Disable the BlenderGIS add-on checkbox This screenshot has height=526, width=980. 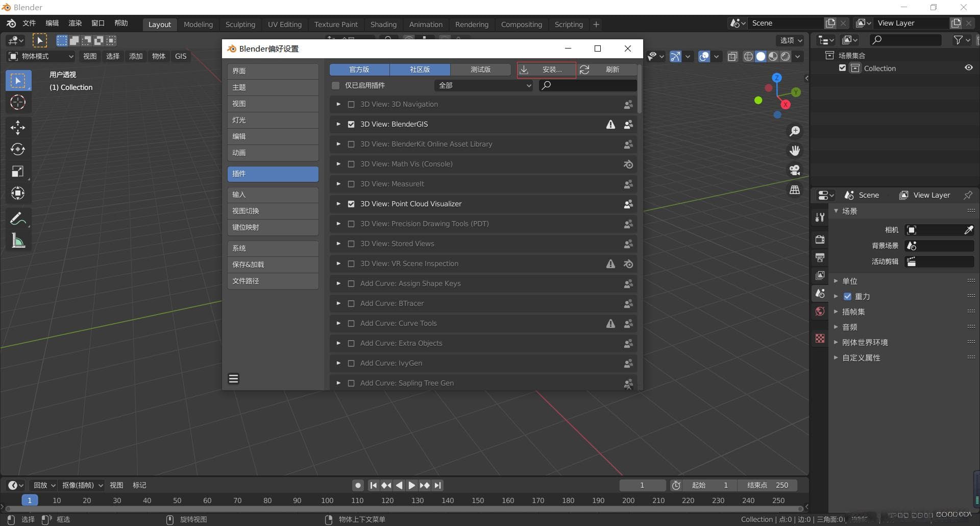tap(351, 124)
